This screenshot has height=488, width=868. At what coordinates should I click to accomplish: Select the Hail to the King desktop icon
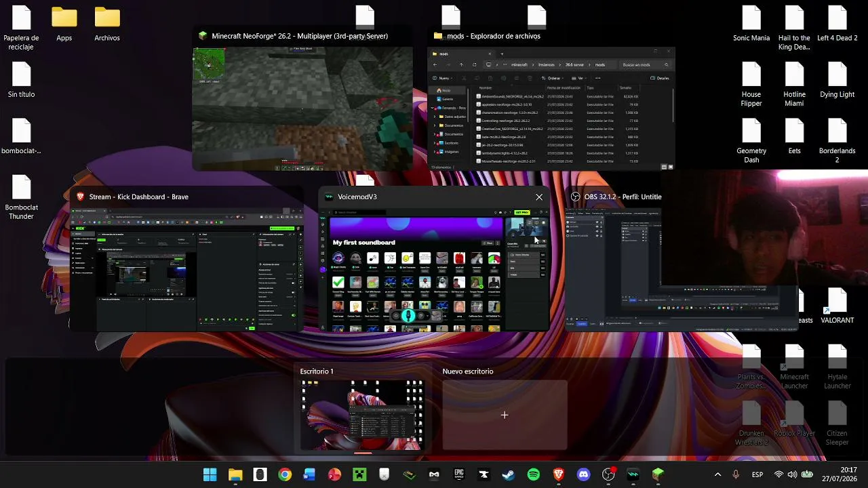point(795,28)
